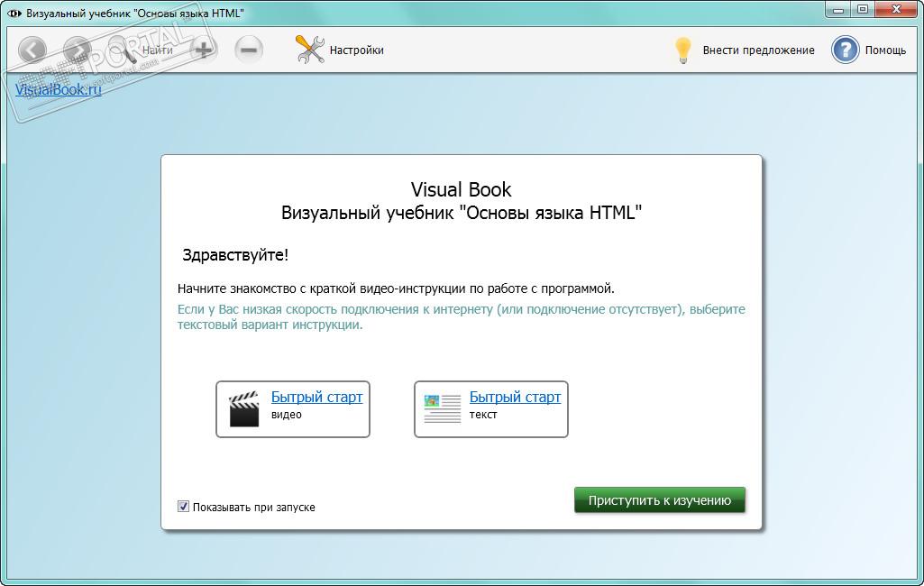
Task: Click the app icon in title bar
Action: pyautogui.click(x=14, y=13)
